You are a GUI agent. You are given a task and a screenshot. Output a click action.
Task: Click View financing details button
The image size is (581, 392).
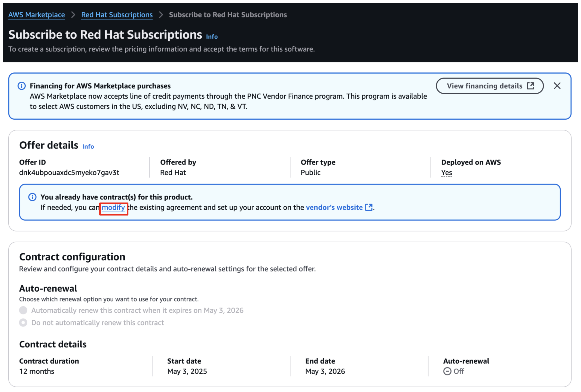tap(489, 86)
